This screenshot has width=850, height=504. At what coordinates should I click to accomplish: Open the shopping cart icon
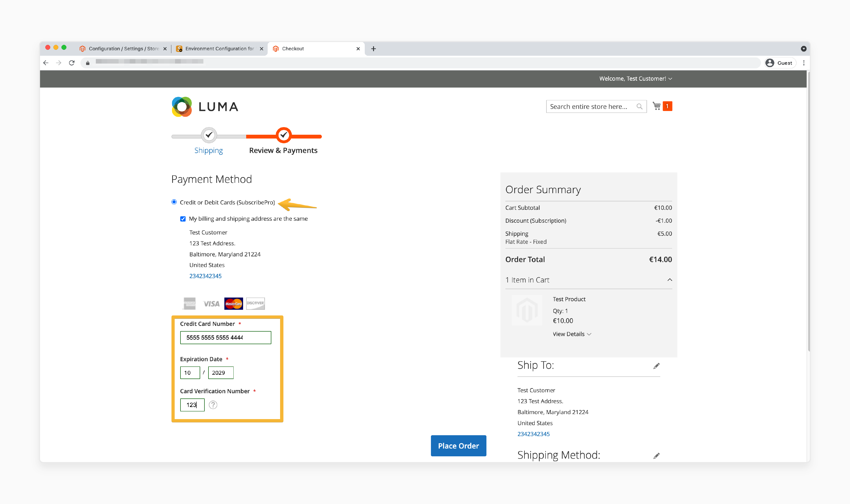(656, 106)
